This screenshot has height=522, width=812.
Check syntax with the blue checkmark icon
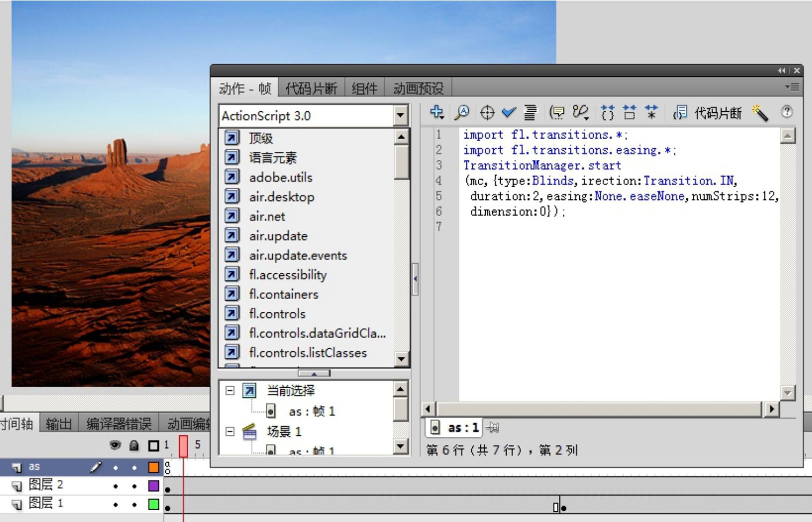point(509,112)
